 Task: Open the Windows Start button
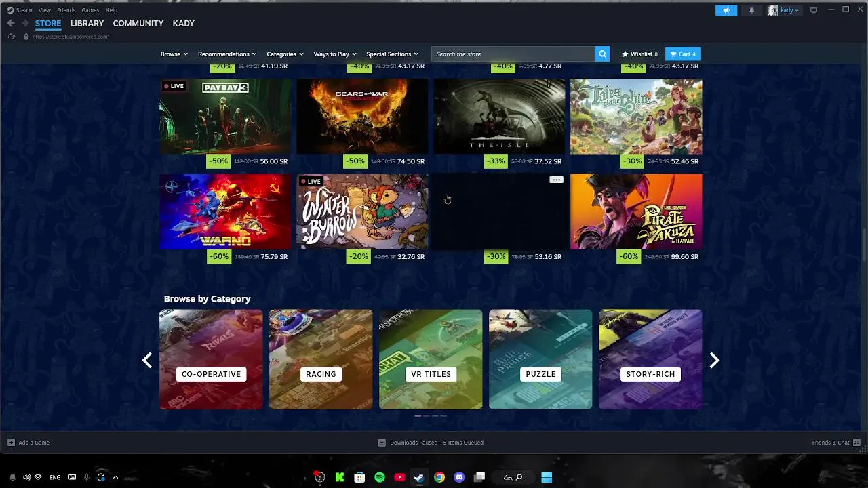point(547,477)
